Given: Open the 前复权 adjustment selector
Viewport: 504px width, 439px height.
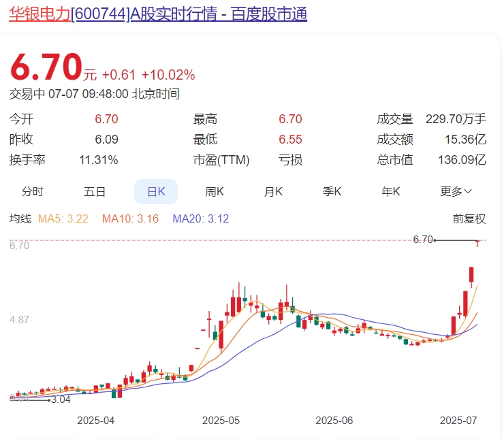Looking at the screenshot, I should coord(469,218).
